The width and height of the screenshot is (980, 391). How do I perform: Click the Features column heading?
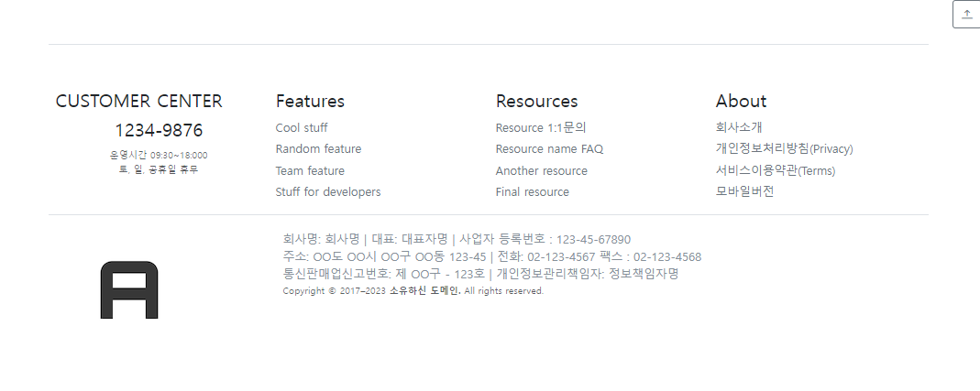click(310, 102)
